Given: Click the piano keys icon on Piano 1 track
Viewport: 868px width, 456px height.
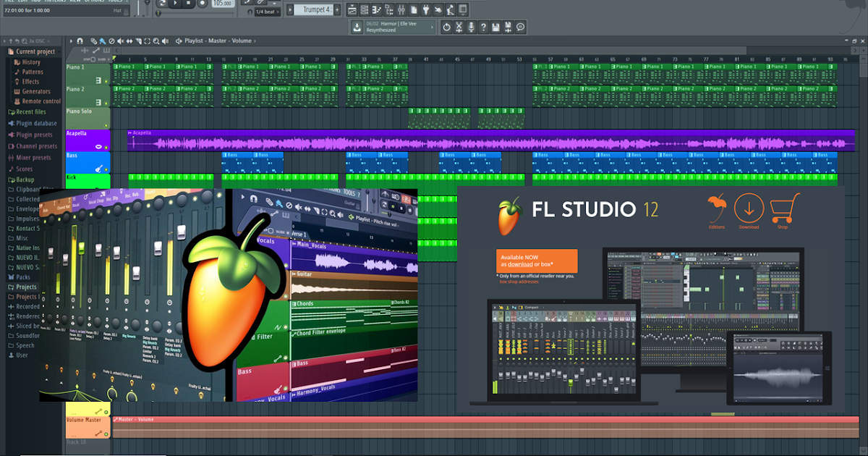Looking at the screenshot, I should point(98,81).
